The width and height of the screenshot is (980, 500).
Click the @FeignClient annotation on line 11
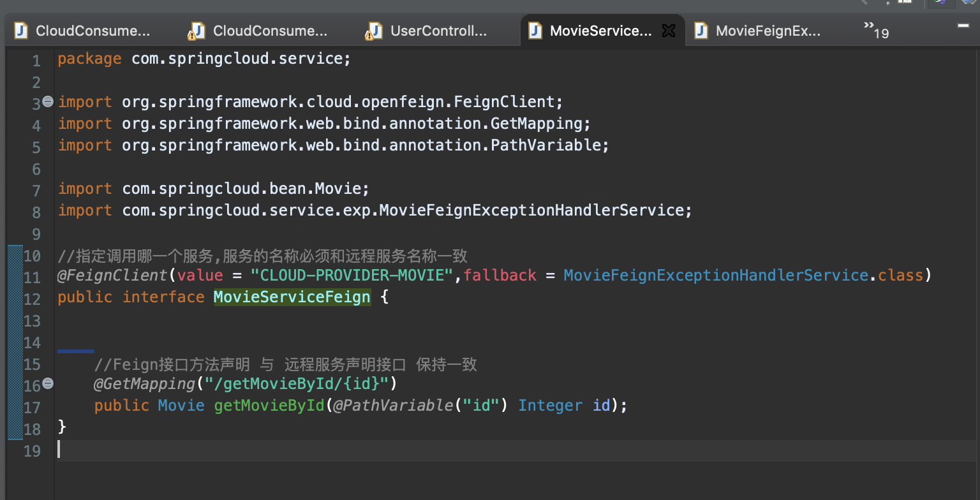112,276
